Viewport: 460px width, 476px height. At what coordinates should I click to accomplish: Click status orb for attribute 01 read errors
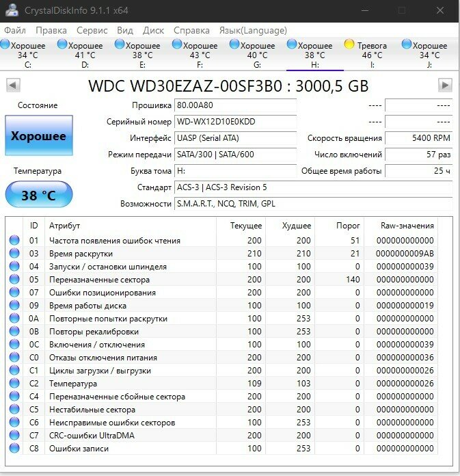14,240
